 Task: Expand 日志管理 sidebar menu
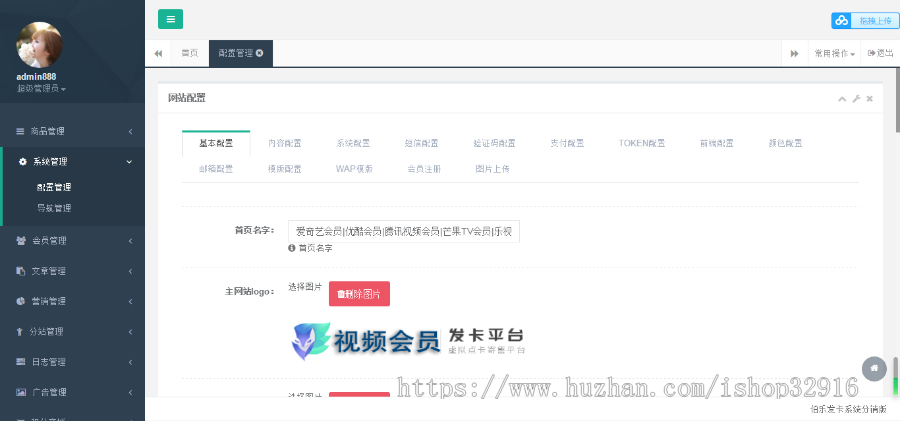(x=72, y=362)
